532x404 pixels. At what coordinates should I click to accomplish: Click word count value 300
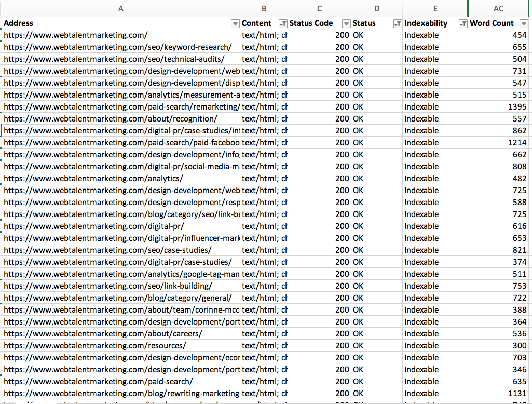coord(520,346)
